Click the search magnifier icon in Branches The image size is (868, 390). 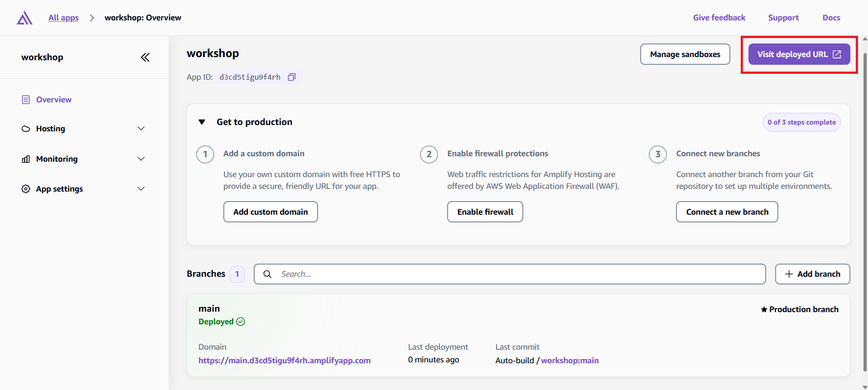click(267, 274)
